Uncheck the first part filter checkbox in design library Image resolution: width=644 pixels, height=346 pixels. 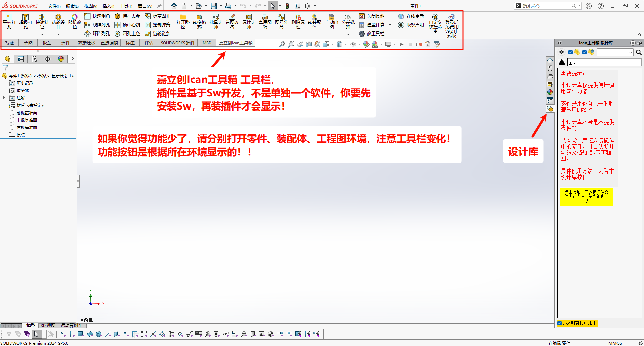570,52
